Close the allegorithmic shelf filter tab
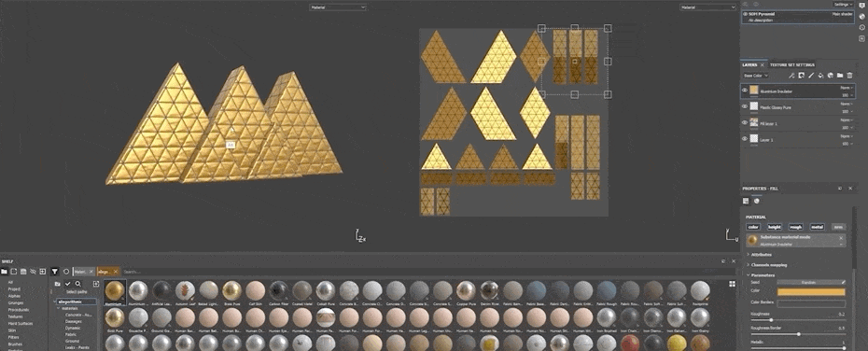 click(x=116, y=272)
